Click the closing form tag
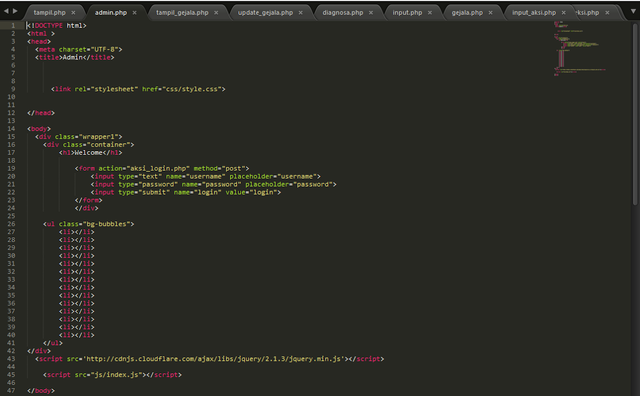Screen dimensions: 640x396 (x=88, y=200)
